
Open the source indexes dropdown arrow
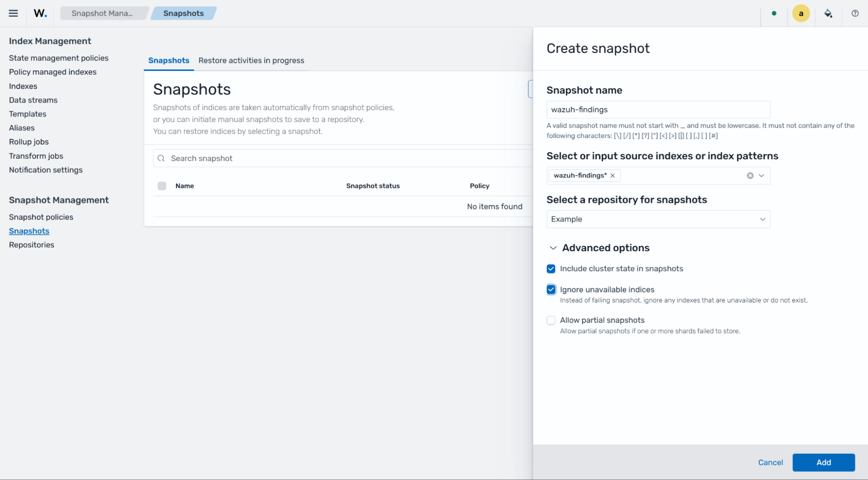761,176
